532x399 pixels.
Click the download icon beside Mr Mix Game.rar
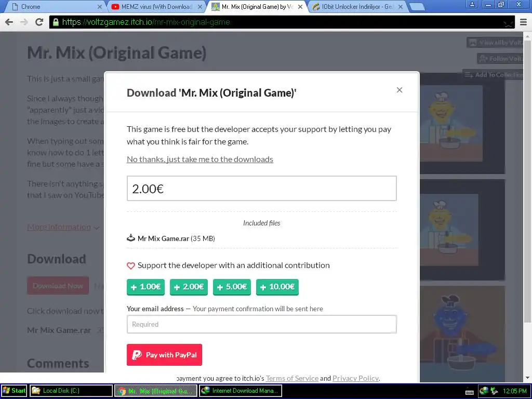click(131, 238)
